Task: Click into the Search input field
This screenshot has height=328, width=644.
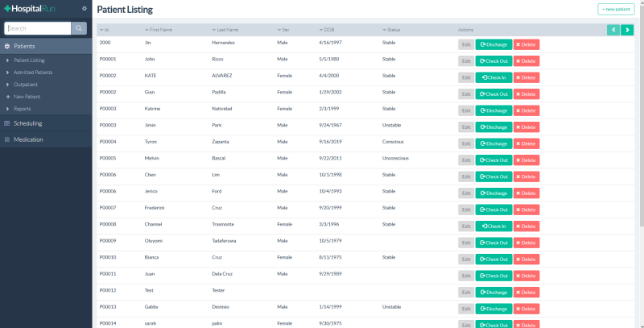Action: tap(36, 28)
